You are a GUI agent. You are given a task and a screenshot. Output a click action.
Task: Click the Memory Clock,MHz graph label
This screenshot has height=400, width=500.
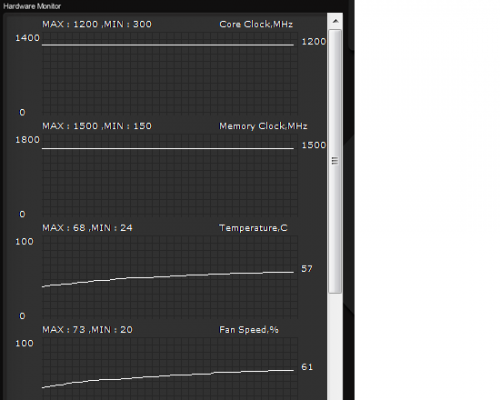(263, 126)
